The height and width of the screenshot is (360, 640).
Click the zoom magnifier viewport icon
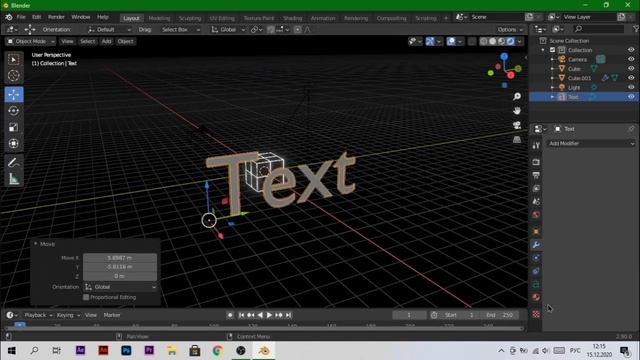[517, 96]
